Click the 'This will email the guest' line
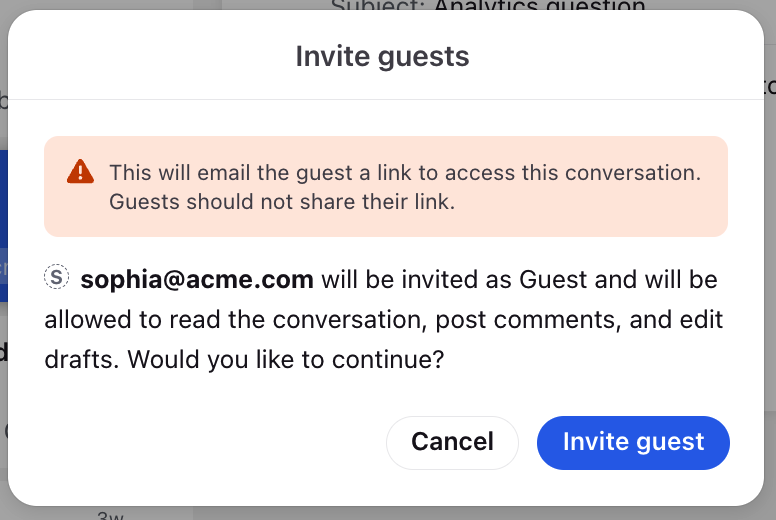The width and height of the screenshot is (776, 520). tap(405, 173)
